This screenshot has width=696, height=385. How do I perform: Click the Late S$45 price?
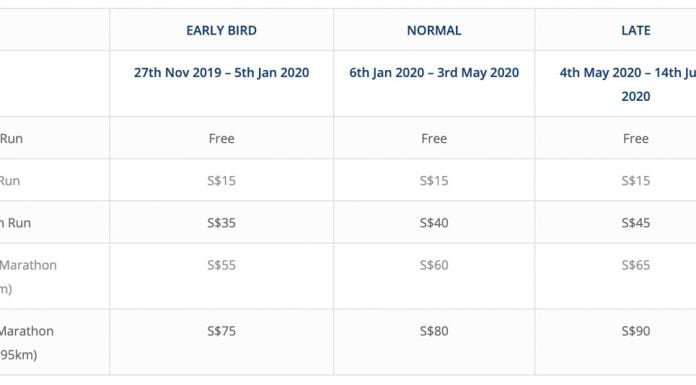(636, 223)
